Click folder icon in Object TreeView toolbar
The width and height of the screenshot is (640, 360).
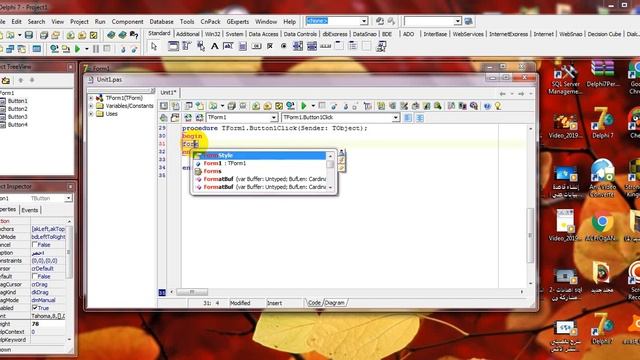point(6,80)
